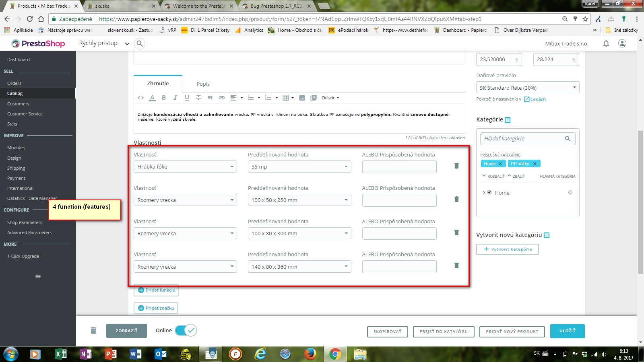644x362 pixels.
Task: Toggle the Home category checkbox
Action: (x=489, y=192)
